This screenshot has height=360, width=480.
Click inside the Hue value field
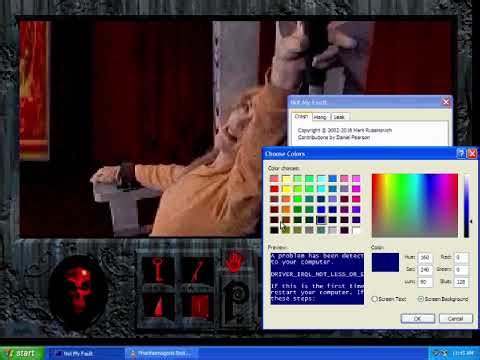coord(425,257)
